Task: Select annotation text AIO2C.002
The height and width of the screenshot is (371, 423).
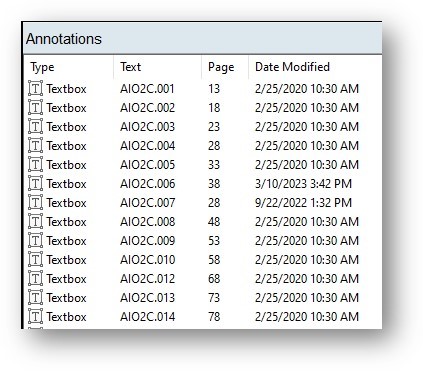Action: [x=147, y=108]
